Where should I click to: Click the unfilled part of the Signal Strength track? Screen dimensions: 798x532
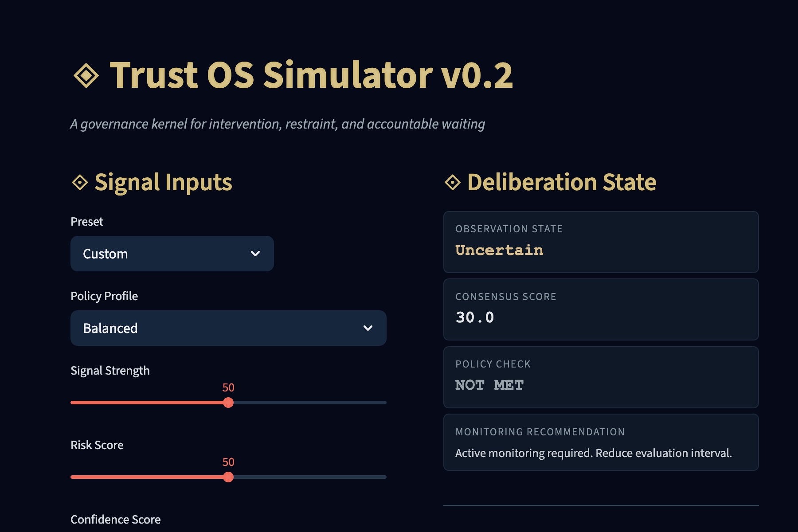coord(310,403)
